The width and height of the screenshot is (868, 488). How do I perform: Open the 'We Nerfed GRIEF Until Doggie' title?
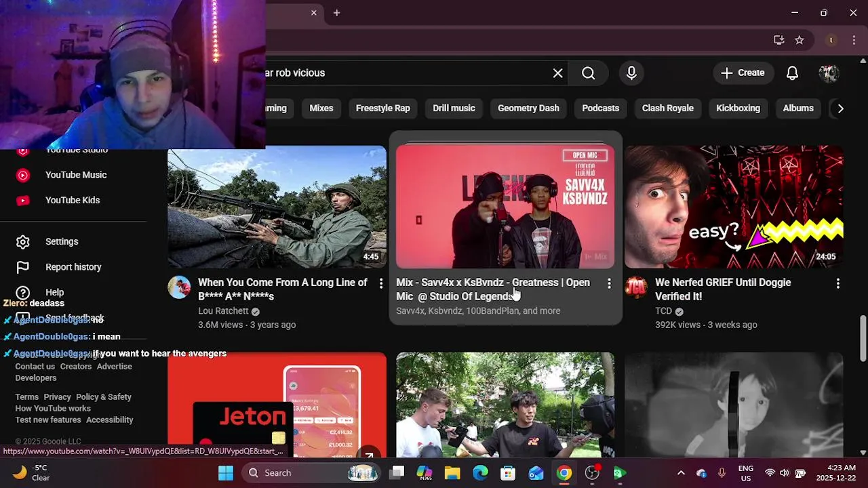pyautogui.click(x=723, y=289)
